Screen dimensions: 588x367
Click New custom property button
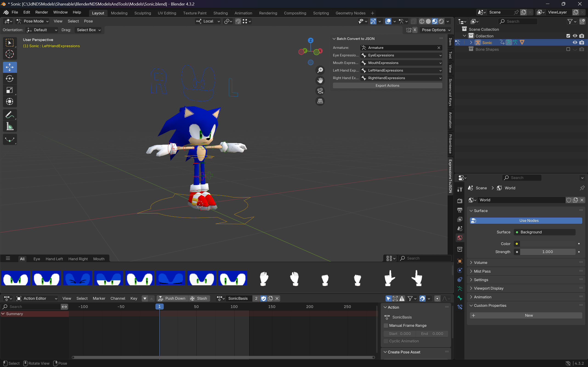[526, 315]
